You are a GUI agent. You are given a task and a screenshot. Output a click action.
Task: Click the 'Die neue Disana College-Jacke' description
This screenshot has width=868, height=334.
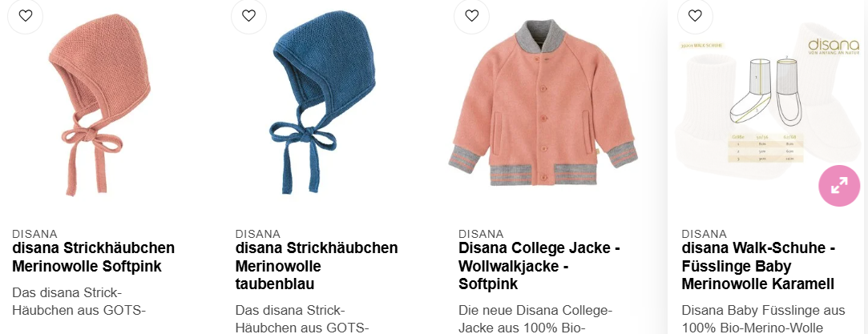[536, 319]
